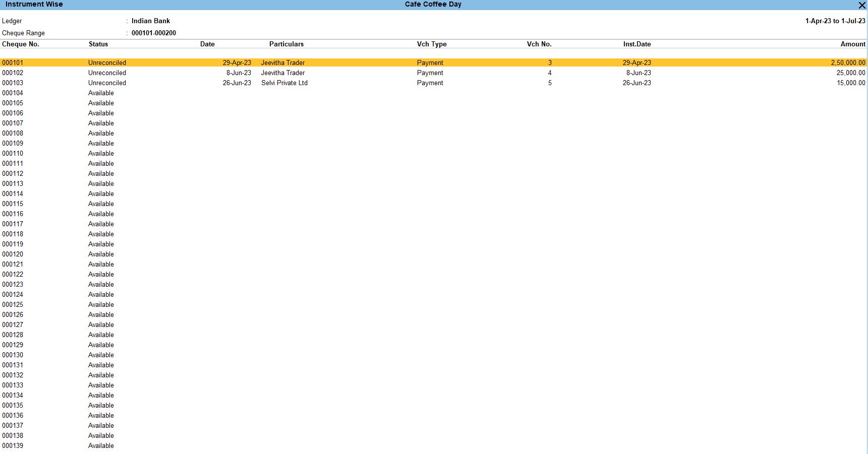Select cheque number 000117
The height and width of the screenshot is (454, 868).
13,224
